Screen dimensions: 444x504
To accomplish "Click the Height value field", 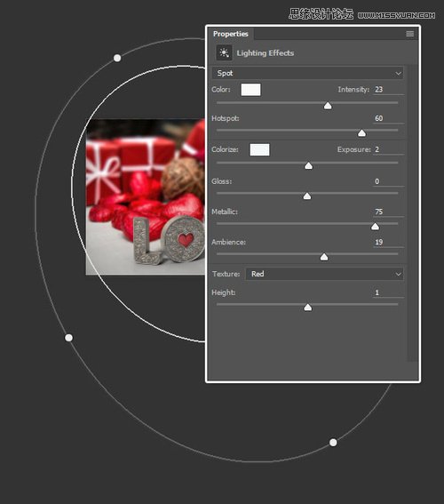I will pos(388,292).
